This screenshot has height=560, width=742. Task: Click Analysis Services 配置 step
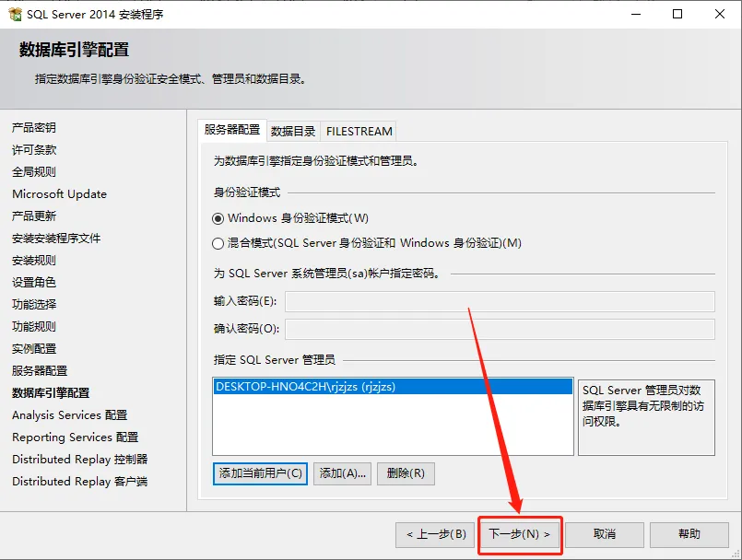coord(69,415)
